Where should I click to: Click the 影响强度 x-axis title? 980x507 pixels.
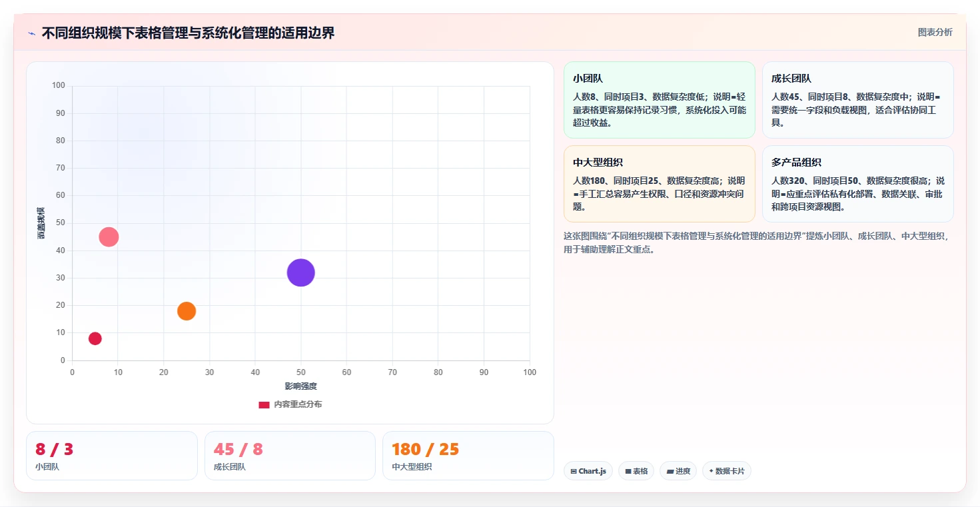(x=301, y=386)
